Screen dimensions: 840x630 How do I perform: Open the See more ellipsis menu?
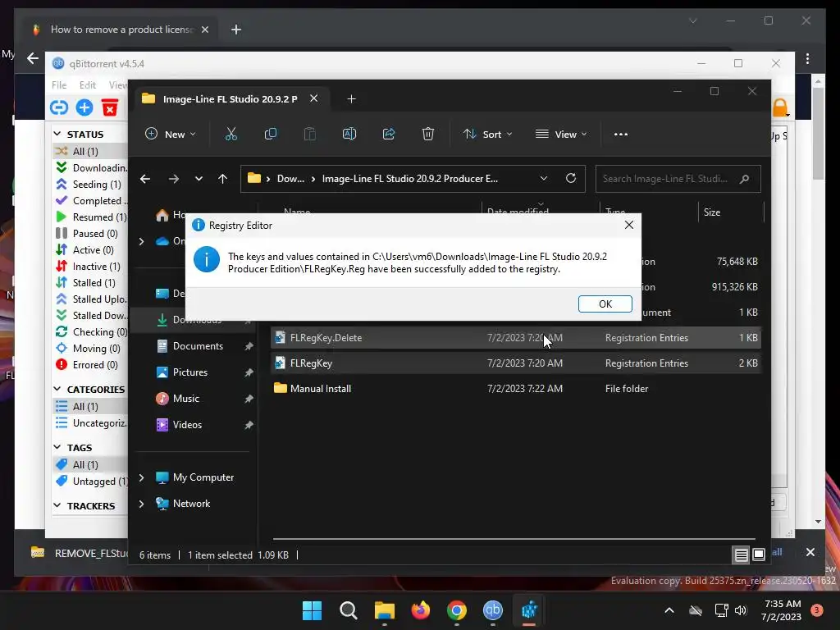tap(620, 134)
